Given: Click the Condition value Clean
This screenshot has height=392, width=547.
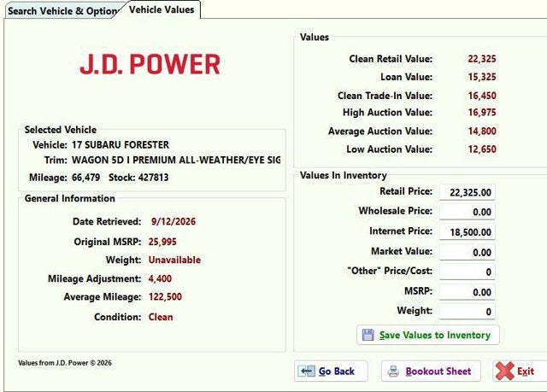Looking at the screenshot, I should (x=161, y=317).
